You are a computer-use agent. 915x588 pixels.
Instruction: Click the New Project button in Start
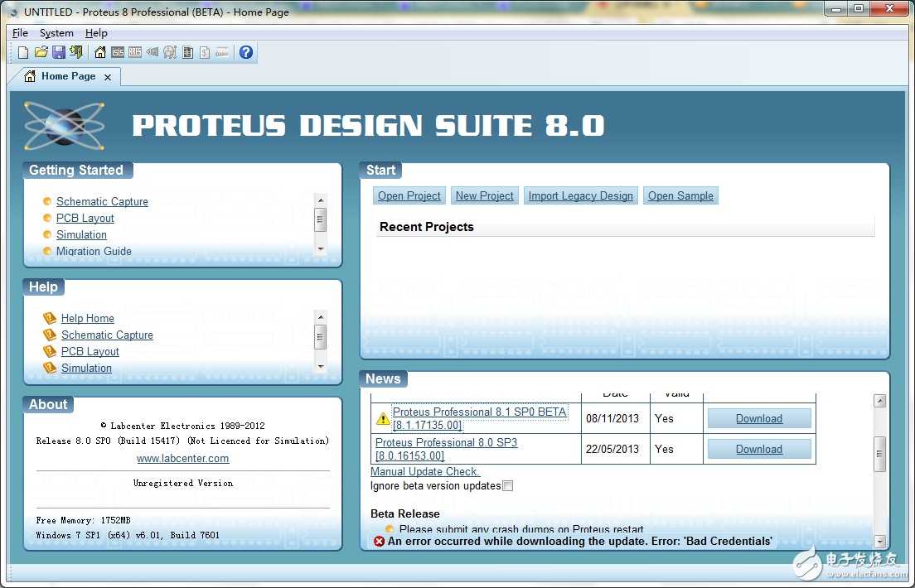click(484, 196)
